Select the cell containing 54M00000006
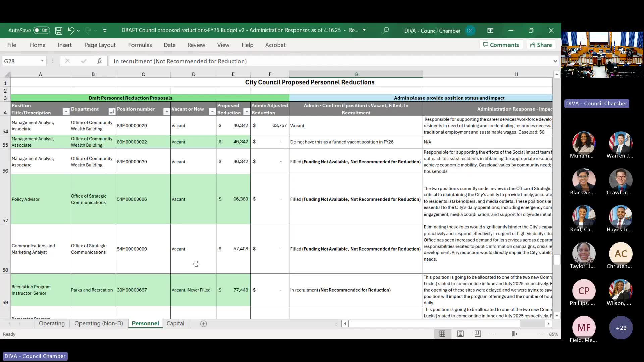 (x=143, y=199)
